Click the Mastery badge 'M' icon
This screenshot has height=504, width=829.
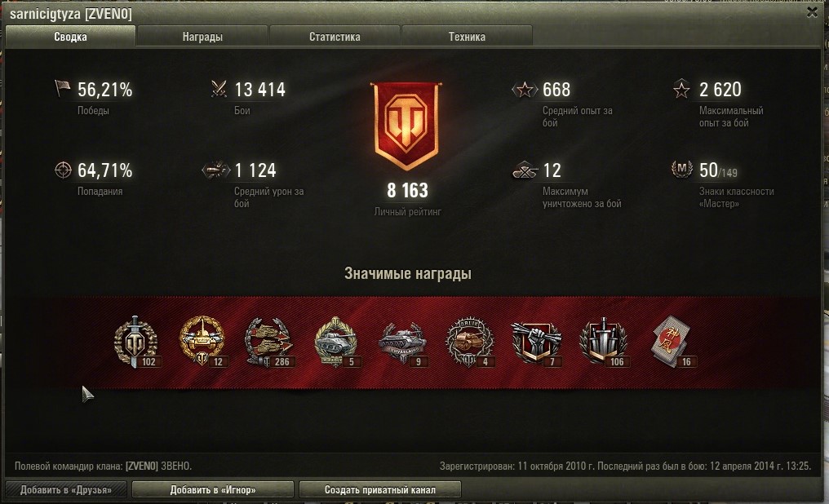pos(682,169)
